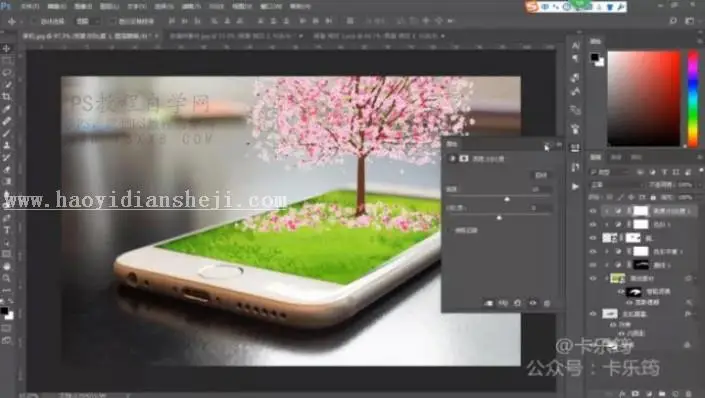
Task: Click the reset adjustment icon in Properties panel
Action: point(518,303)
